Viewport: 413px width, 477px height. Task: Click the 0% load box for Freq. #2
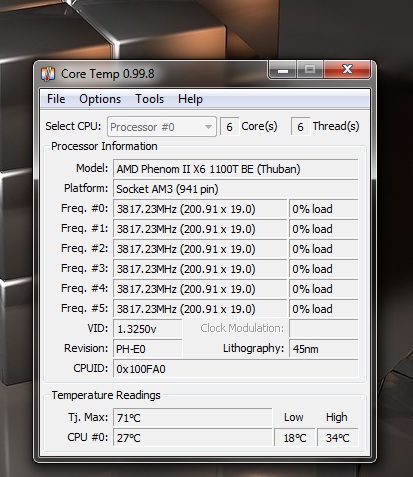(323, 249)
